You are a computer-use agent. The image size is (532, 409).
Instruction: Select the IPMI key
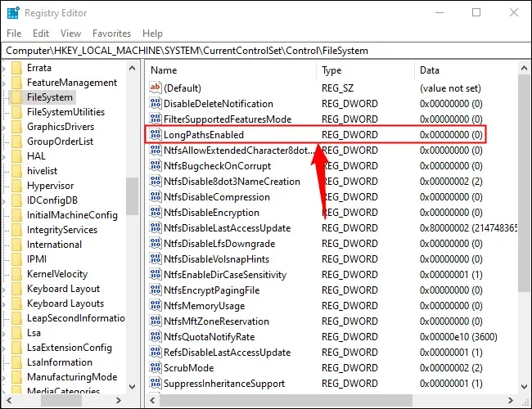(x=37, y=259)
